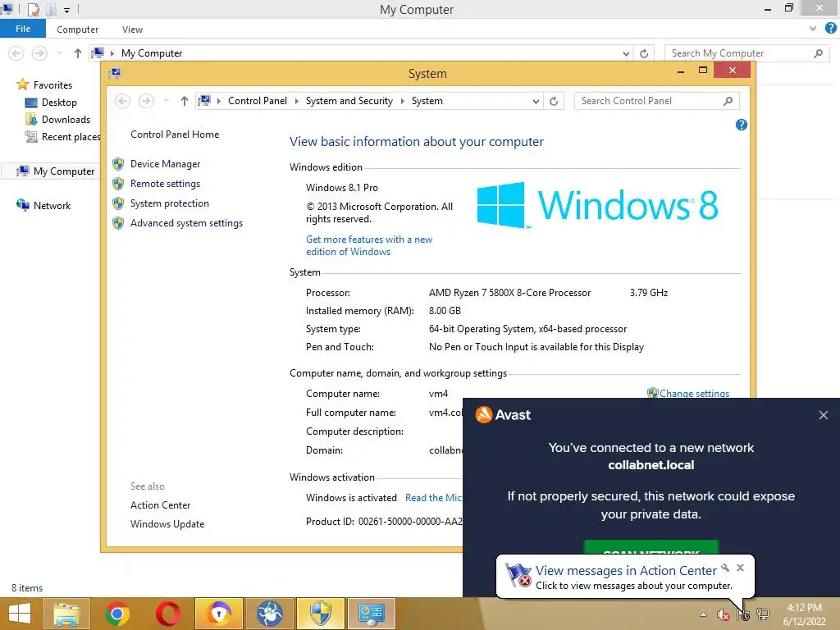Open the shield icon app on the taskbar
840x630 pixels.
click(321, 614)
